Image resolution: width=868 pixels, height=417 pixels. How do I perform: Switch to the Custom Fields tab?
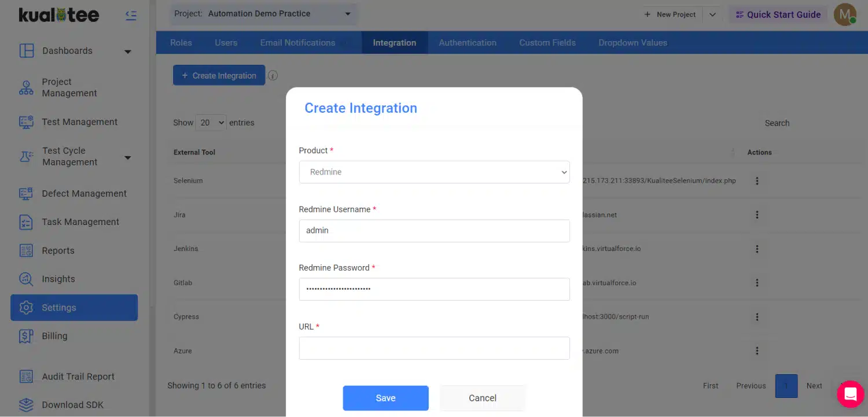click(547, 43)
